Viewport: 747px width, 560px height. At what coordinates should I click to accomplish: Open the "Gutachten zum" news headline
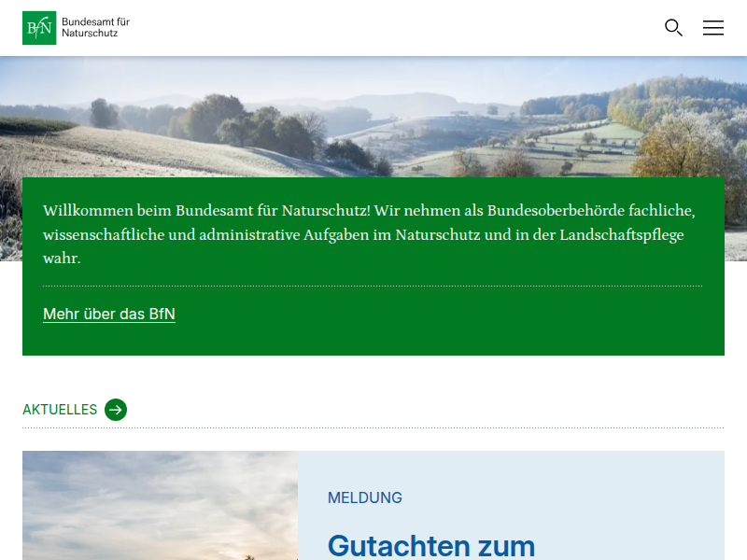pyautogui.click(x=431, y=545)
